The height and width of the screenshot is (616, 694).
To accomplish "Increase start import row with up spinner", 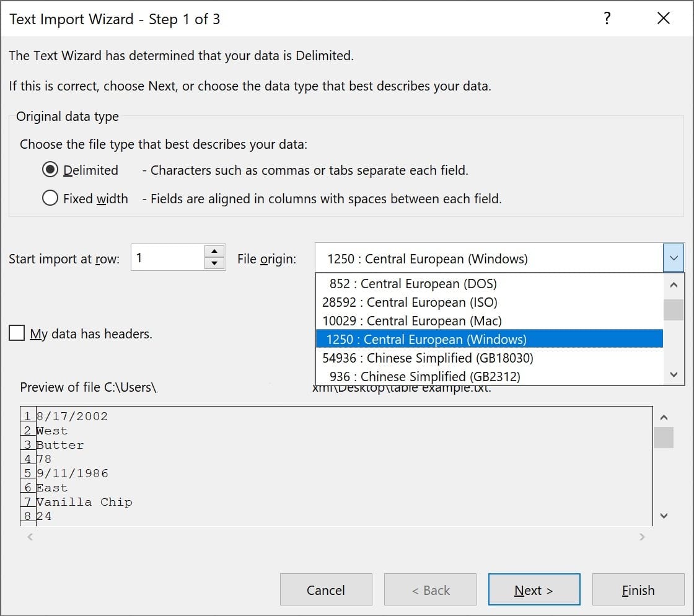I will pos(214,251).
